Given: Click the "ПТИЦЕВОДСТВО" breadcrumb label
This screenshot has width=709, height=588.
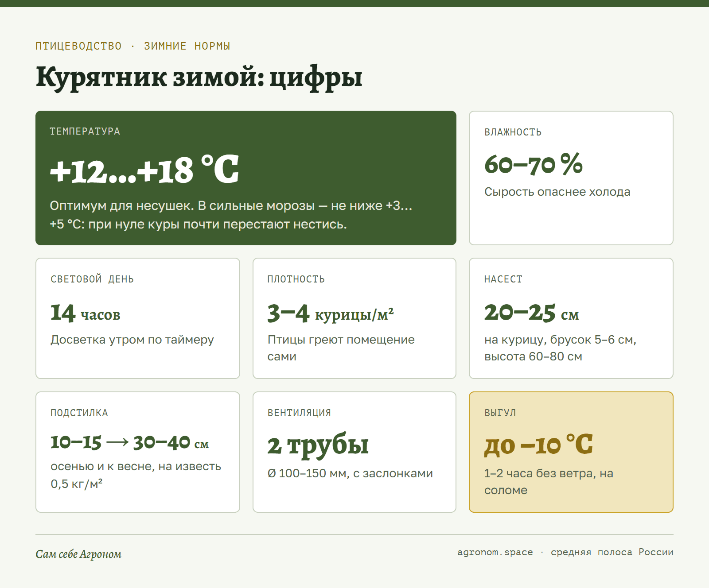Looking at the screenshot, I should tap(78, 46).
